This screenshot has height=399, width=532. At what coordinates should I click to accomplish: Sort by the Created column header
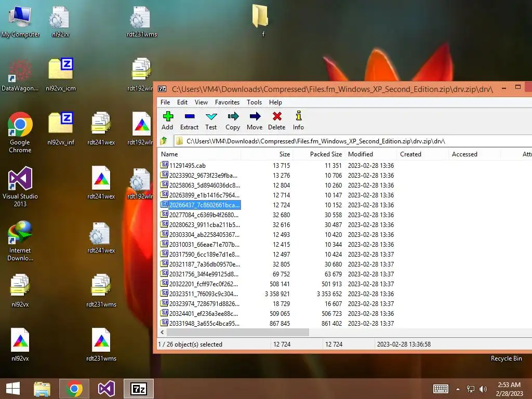coord(423,154)
